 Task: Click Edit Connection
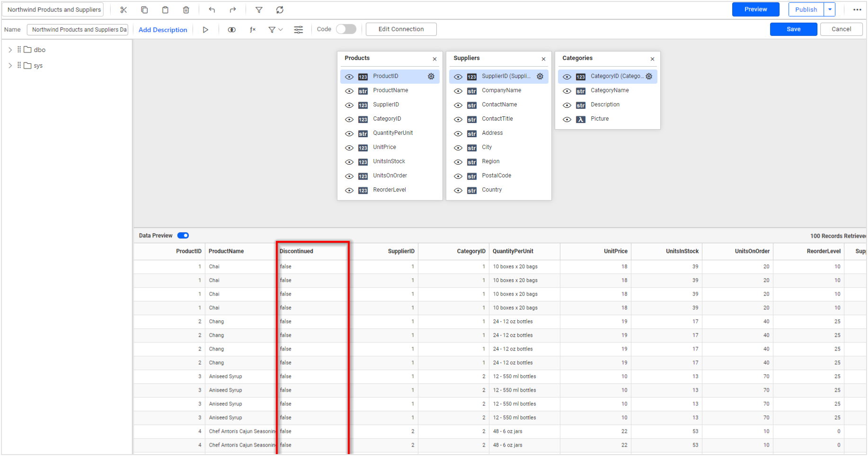(x=401, y=29)
